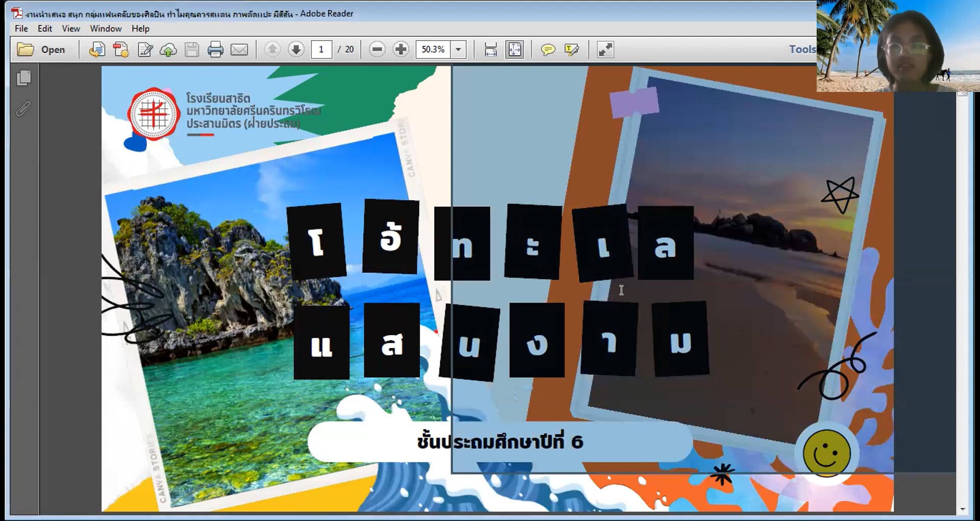Viewport: 980px width, 521px height.
Task: Open the Help menu
Action: pos(140,29)
